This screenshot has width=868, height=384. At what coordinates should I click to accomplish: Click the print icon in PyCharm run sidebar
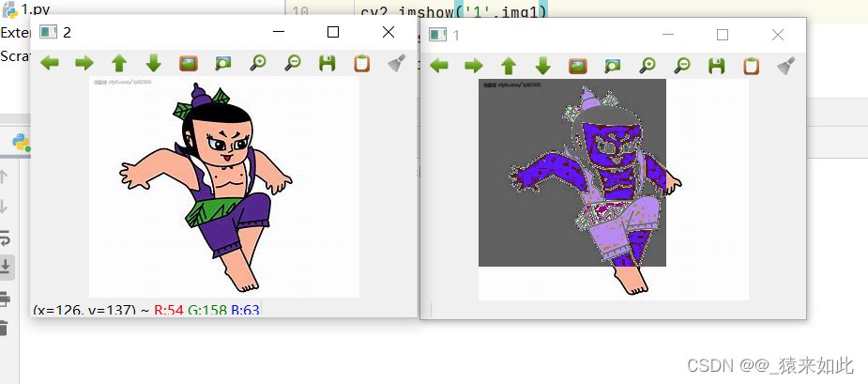click(5, 300)
